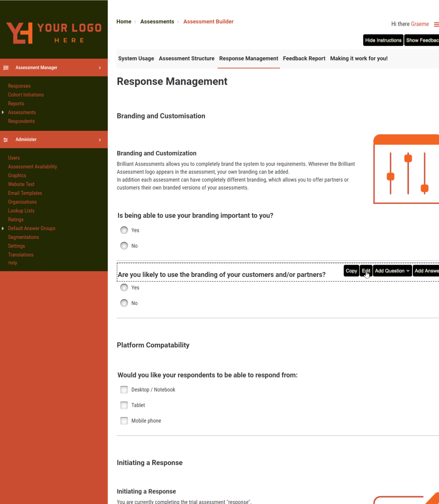Select Yes for branding importance question

[x=124, y=230]
